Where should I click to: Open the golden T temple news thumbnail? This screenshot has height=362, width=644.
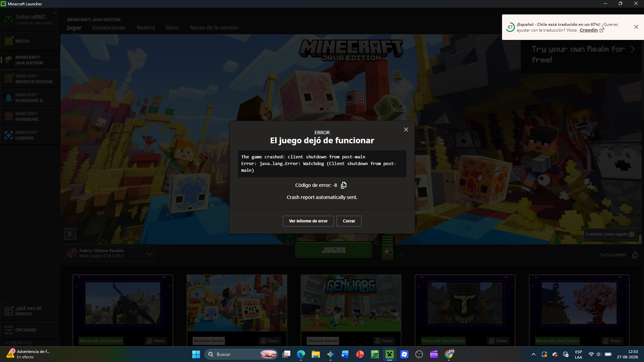tap(465, 303)
